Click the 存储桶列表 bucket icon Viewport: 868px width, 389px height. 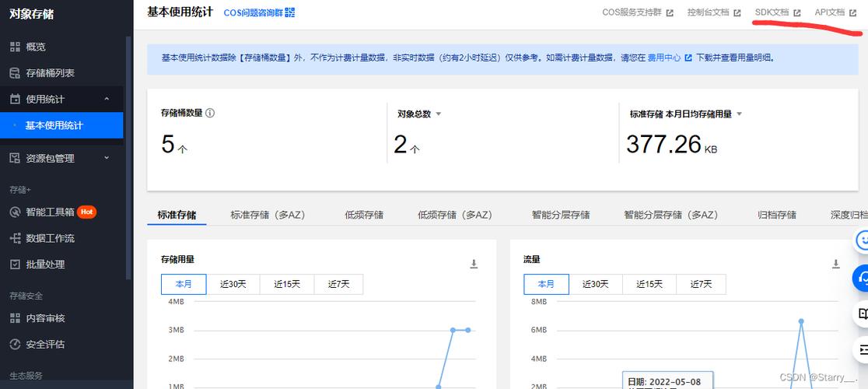(x=15, y=73)
